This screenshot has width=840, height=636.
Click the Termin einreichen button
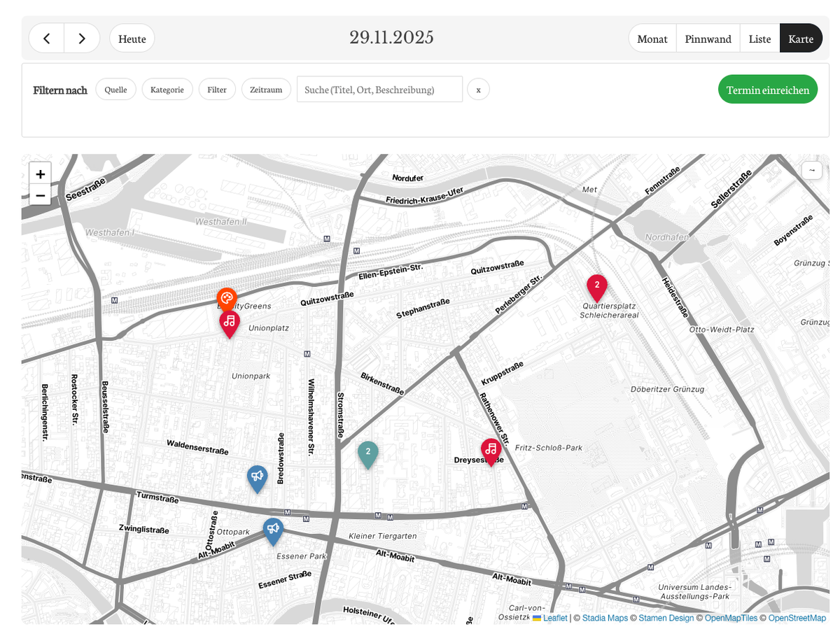pyautogui.click(x=767, y=90)
